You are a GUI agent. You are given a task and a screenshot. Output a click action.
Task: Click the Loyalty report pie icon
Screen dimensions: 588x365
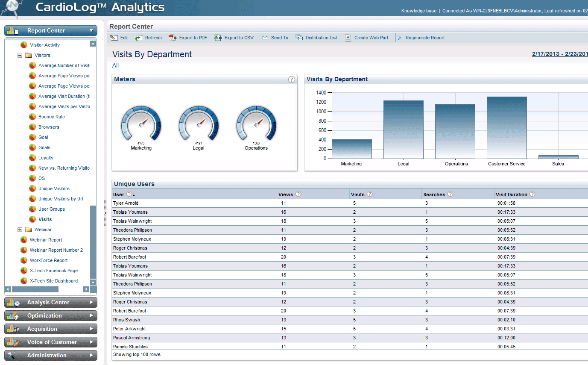coord(32,158)
